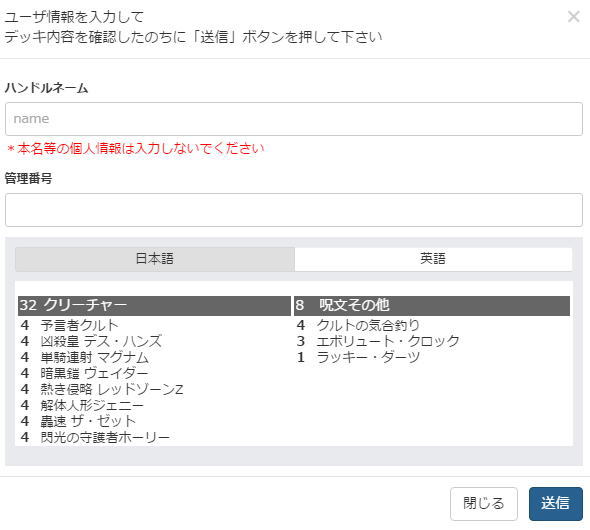Click the ハンドルネーム name input field
This screenshot has height=530, width=590.
[294, 119]
